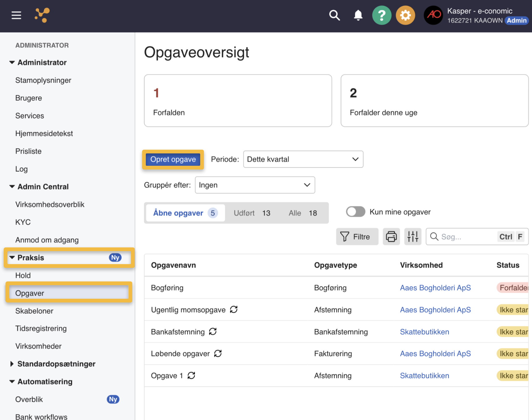Click the orange app logo
Viewport: 532px width, 420px height.
tap(42, 15)
